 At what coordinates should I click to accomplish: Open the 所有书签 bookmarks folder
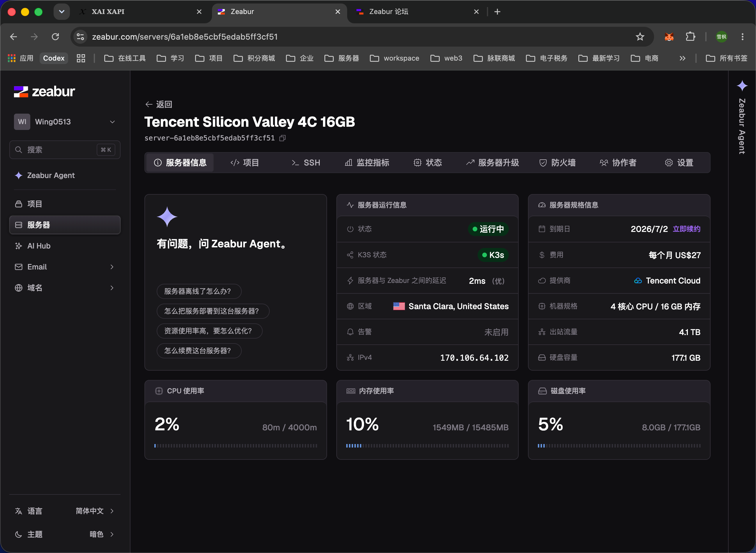726,58
